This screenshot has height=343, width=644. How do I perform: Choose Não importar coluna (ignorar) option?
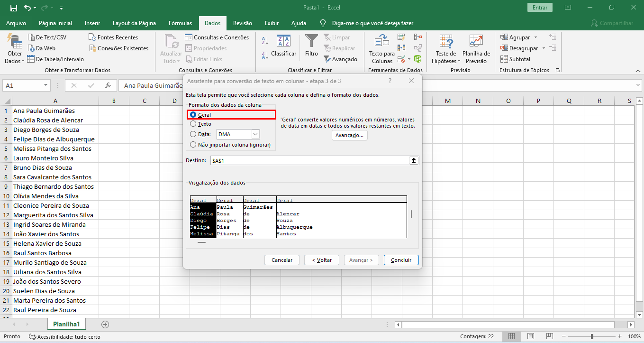[193, 145]
